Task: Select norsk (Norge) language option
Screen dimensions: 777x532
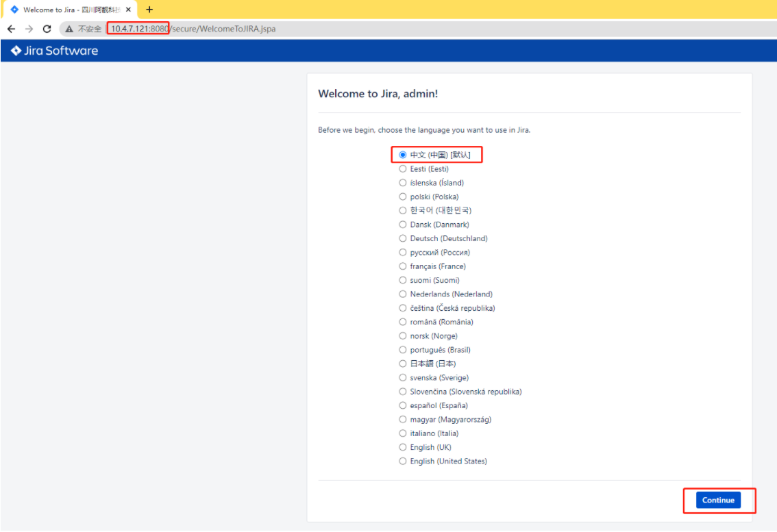Action: click(x=403, y=336)
